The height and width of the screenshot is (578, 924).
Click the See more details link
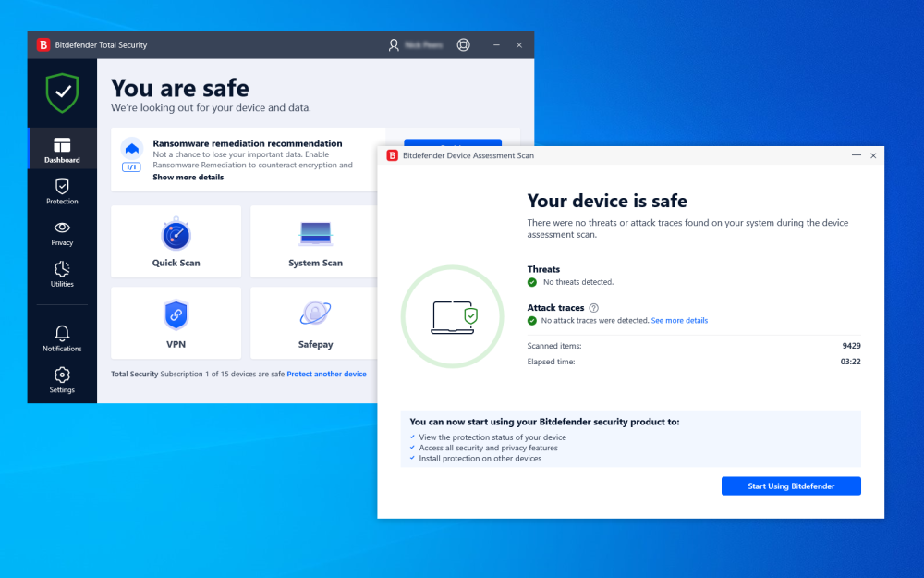coord(679,321)
